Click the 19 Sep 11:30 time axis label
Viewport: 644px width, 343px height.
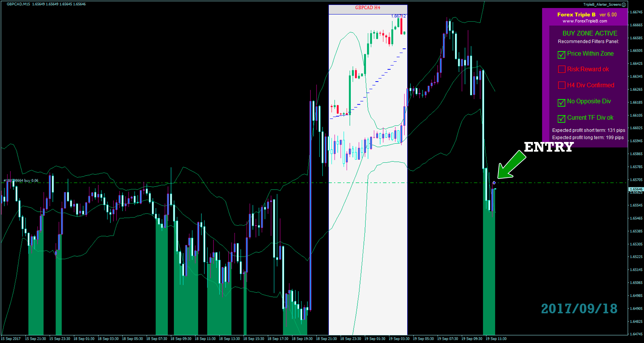pyautogui.click(x=496, y=339)
